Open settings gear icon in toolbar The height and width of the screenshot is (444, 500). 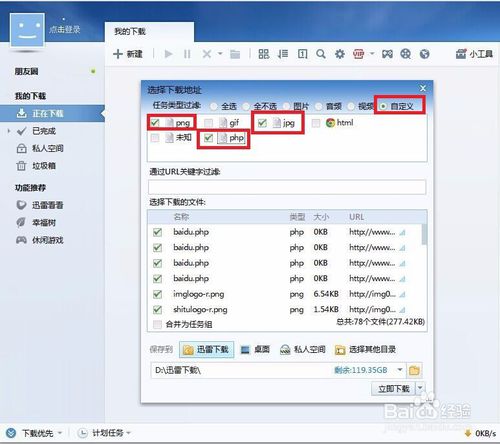(x=339, y=54)
